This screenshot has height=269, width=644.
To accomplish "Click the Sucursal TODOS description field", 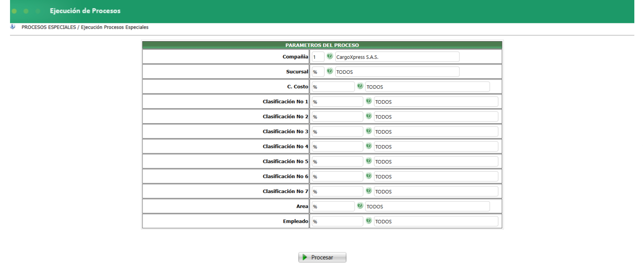I will [397, 72].
